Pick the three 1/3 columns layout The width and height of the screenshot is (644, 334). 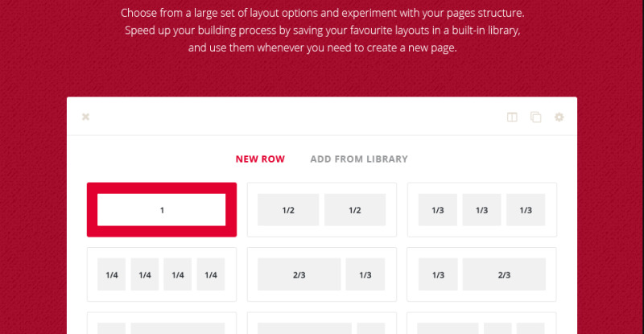(481, 210)
